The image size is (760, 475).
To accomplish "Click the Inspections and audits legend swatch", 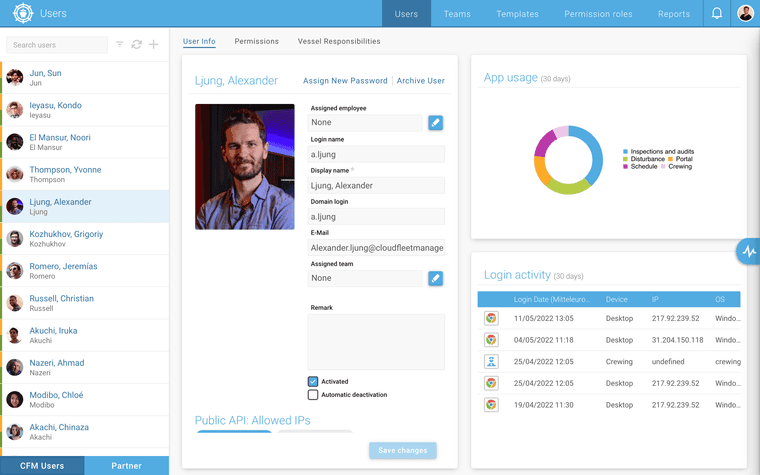I will [x=625, y=152].
